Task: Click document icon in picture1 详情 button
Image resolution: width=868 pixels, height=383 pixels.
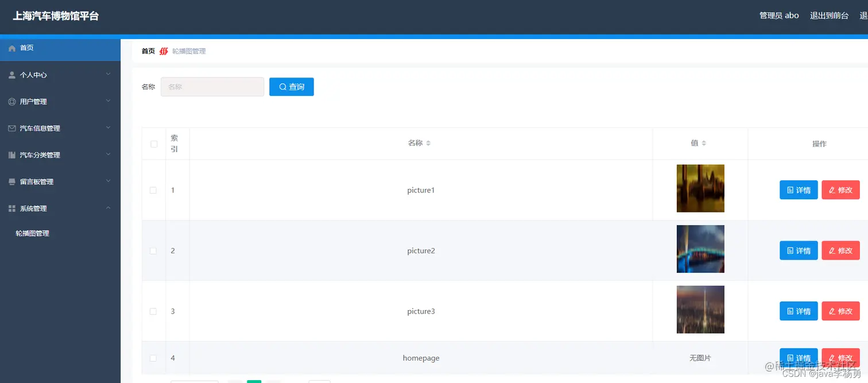Action: pyautogui.click(x=790, y=190)
